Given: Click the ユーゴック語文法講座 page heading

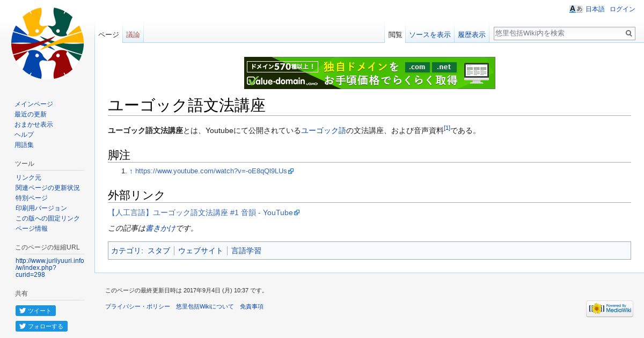Looking at the screenshot, I should tap(187, 105).
